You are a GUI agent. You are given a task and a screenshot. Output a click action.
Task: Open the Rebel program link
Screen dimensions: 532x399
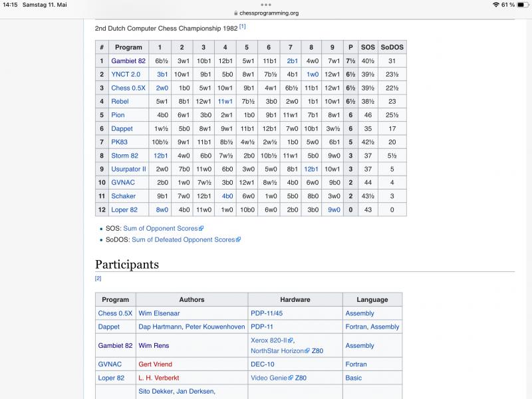pos(120,102)
